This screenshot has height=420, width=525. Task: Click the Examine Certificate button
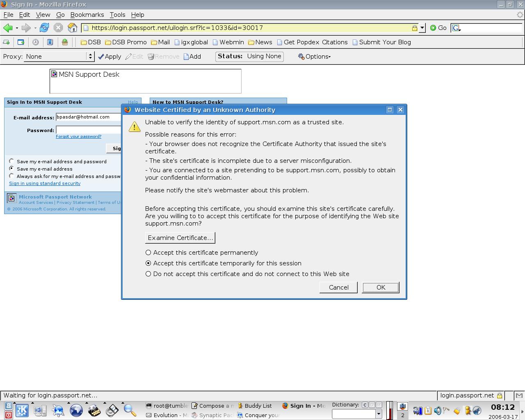point(180,238)
